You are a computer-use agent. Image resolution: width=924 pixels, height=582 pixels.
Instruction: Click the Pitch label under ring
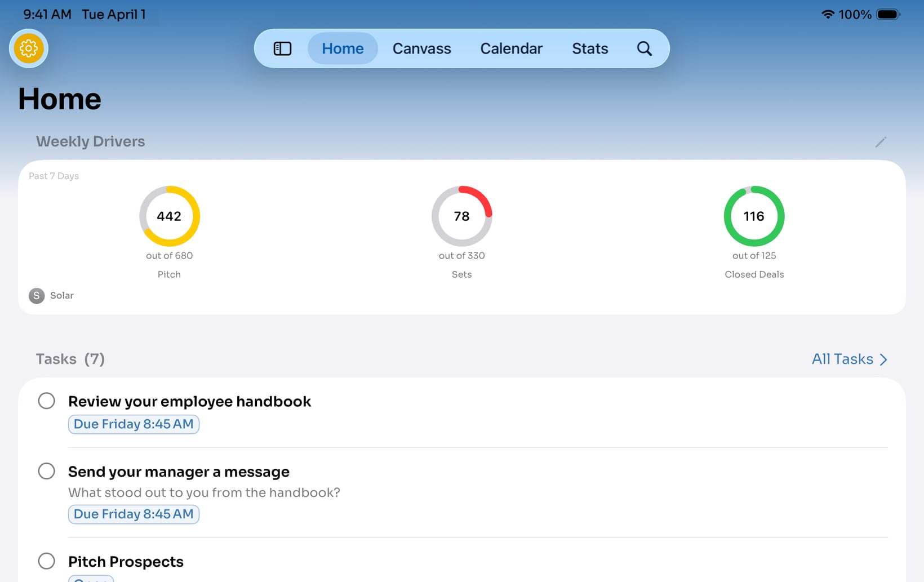coord(169,274)
